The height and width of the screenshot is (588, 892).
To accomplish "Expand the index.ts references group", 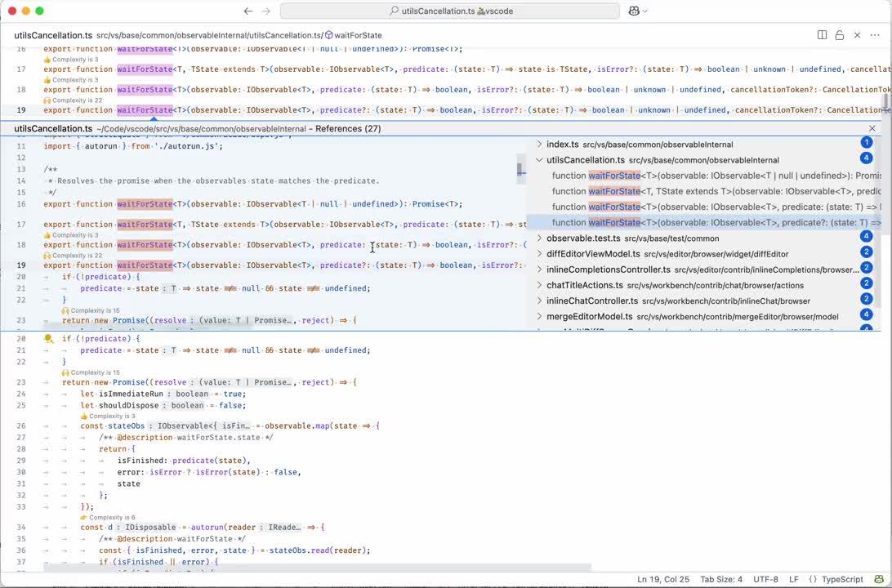I will pos(539,143).
